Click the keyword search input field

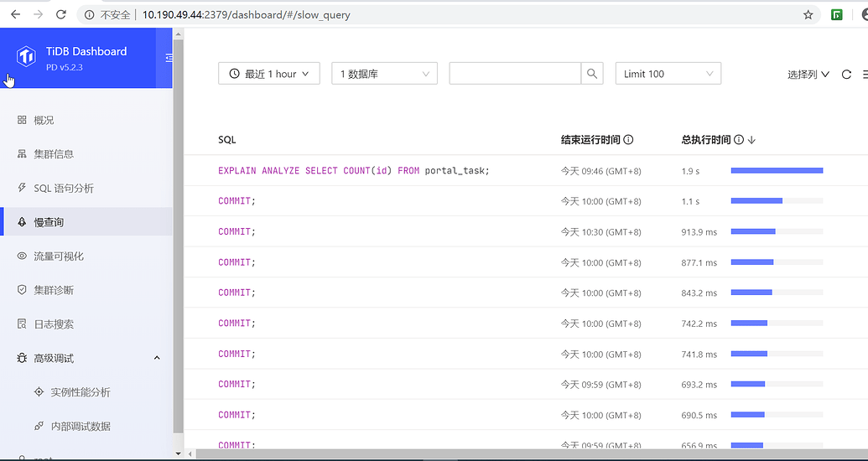point(514,74)
